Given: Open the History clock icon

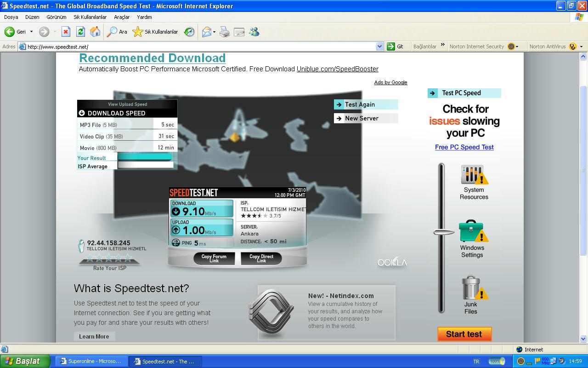Looking at the screenshot, I should click(189, 32).
